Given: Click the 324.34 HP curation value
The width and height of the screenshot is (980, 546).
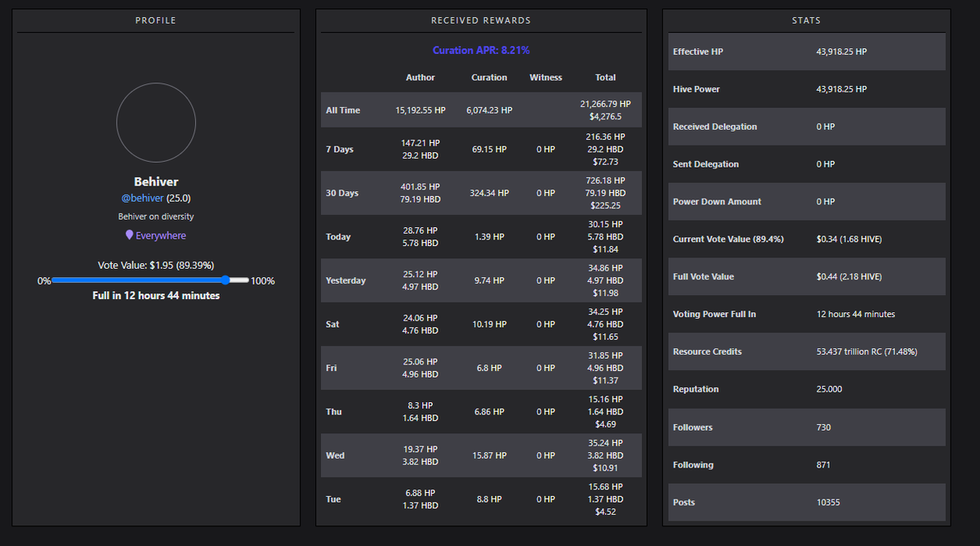Looking at the screenshot, I should point(489,194).
